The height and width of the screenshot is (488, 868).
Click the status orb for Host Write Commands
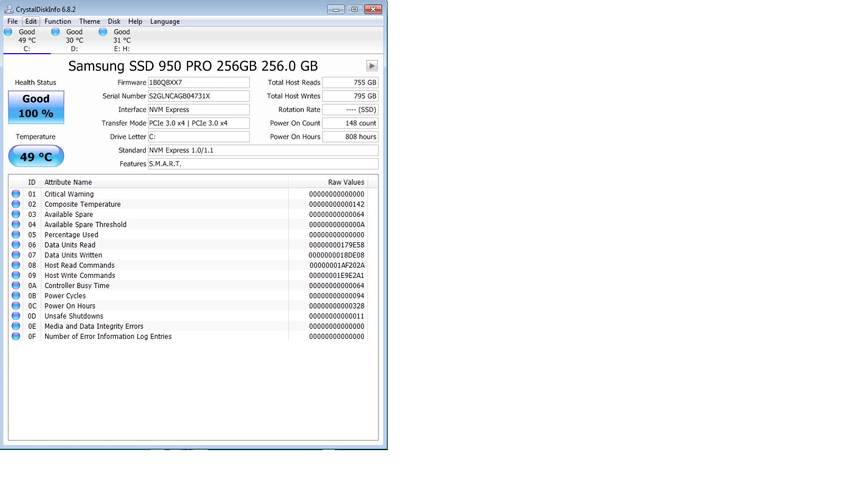(16, 275)
